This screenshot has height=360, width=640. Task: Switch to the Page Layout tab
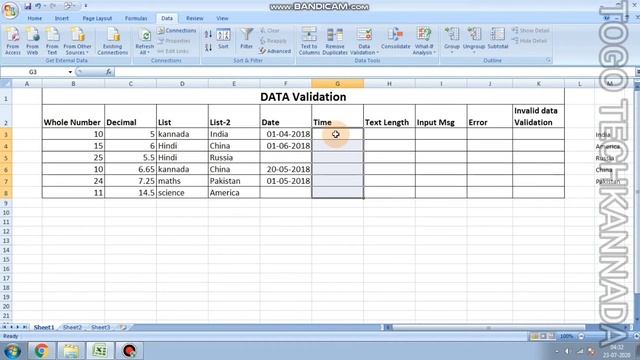click(97, 18)
